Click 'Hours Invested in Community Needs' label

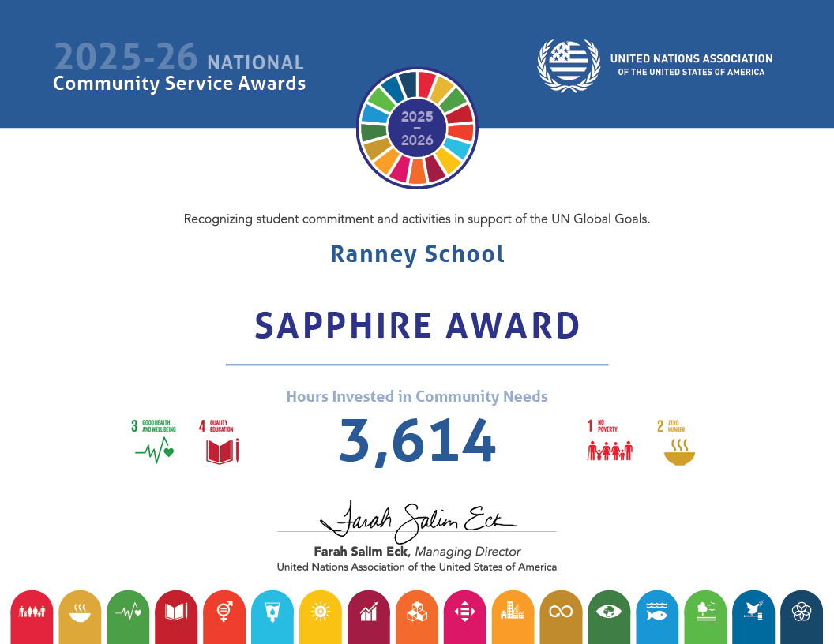417,396
